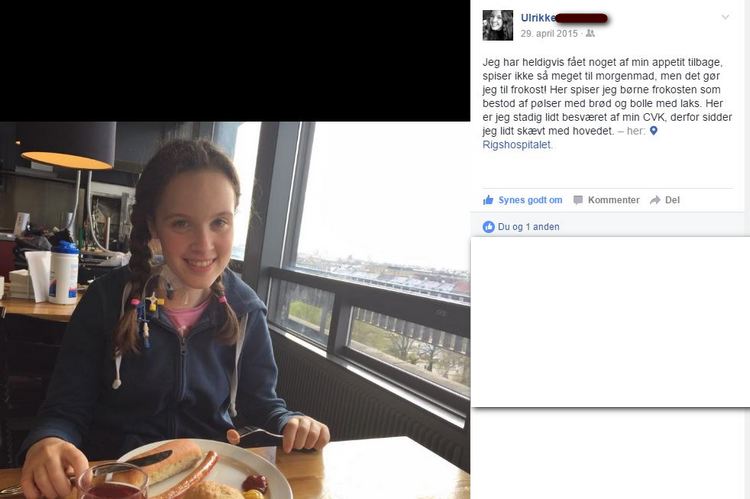Click the blue like reaction circle icon
The width and height of the screenshot is (750, 499).
[x=488, y=227]
